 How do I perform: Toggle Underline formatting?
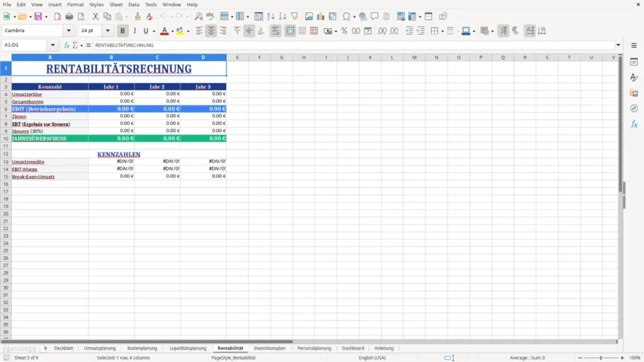pos(145,31)
